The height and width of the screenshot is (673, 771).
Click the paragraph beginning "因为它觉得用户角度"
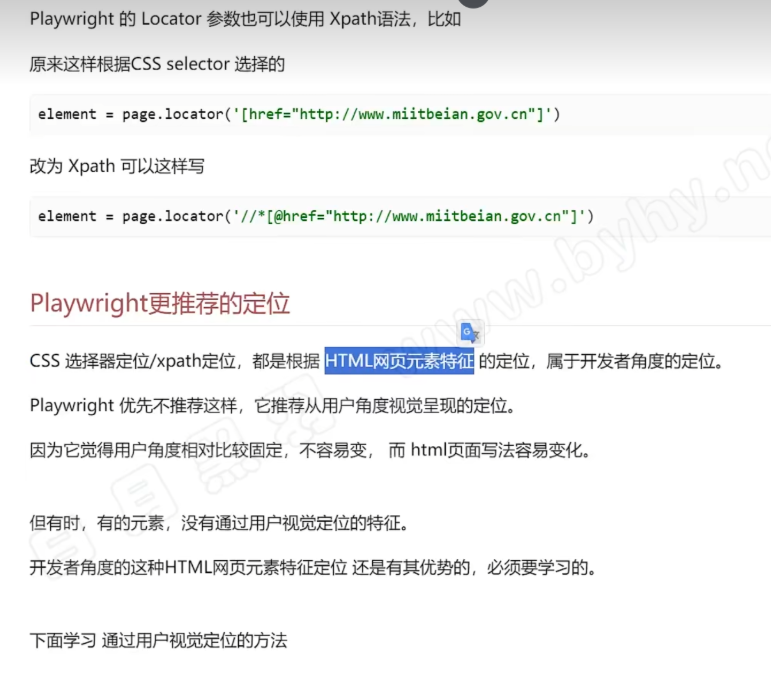point(310,450)
